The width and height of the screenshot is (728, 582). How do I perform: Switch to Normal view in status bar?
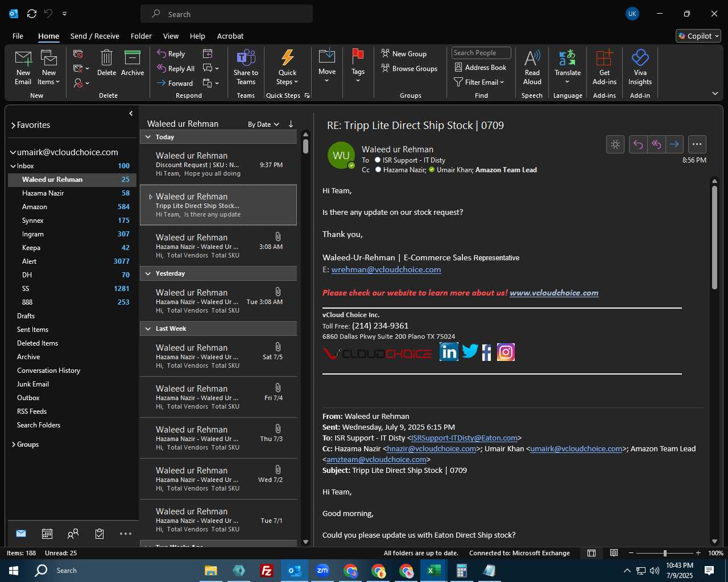(591, 553)
